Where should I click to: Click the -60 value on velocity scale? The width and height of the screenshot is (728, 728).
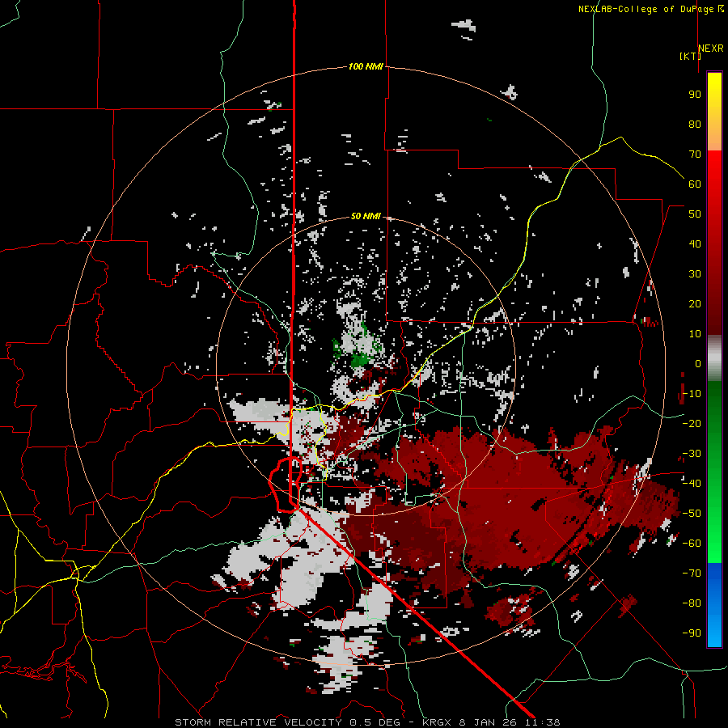tap(692, 544)
